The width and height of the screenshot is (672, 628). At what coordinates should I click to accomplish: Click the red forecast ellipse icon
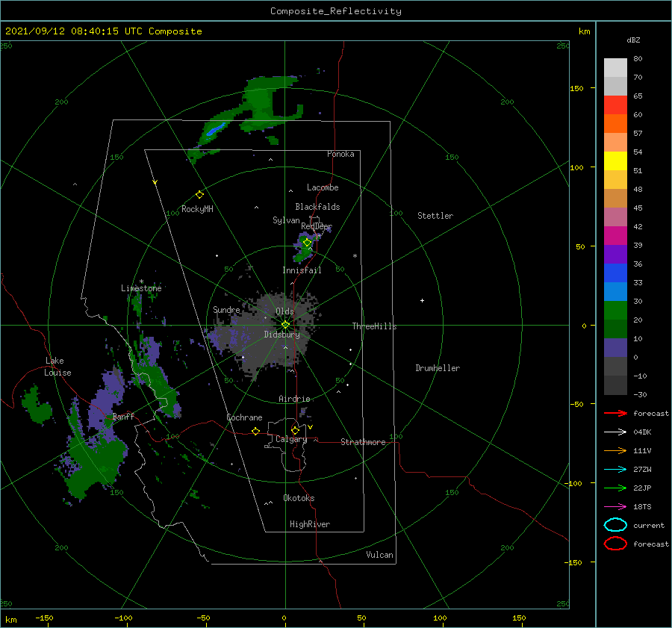pyautogui.click(x=615, y=544)
